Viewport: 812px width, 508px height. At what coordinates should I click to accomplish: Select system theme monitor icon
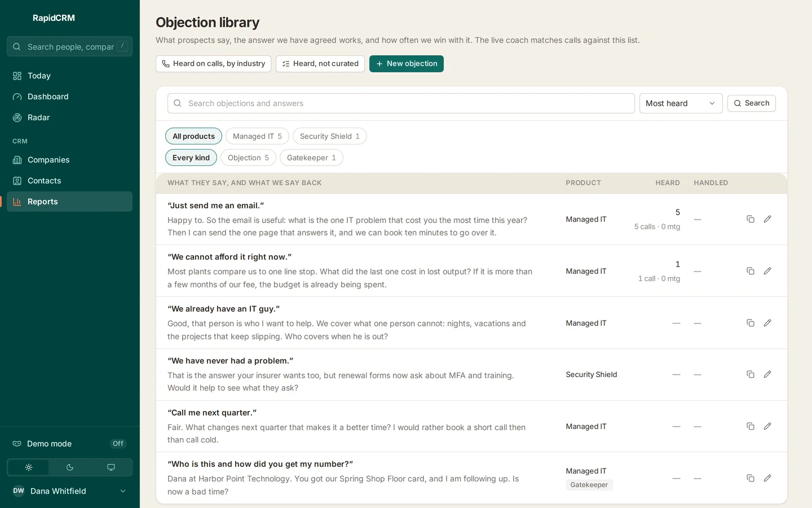pos(111,467)
